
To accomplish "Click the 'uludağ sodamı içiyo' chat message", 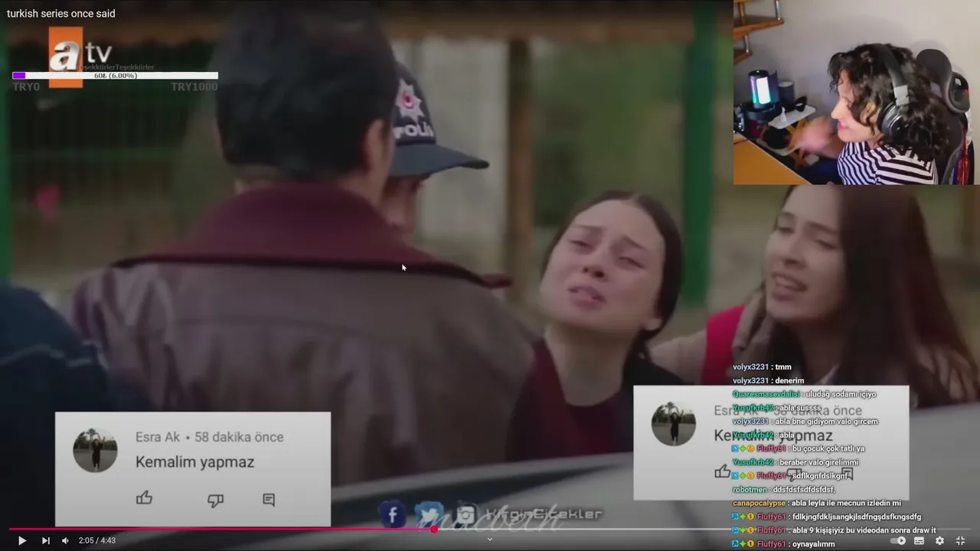I will 805,394.
